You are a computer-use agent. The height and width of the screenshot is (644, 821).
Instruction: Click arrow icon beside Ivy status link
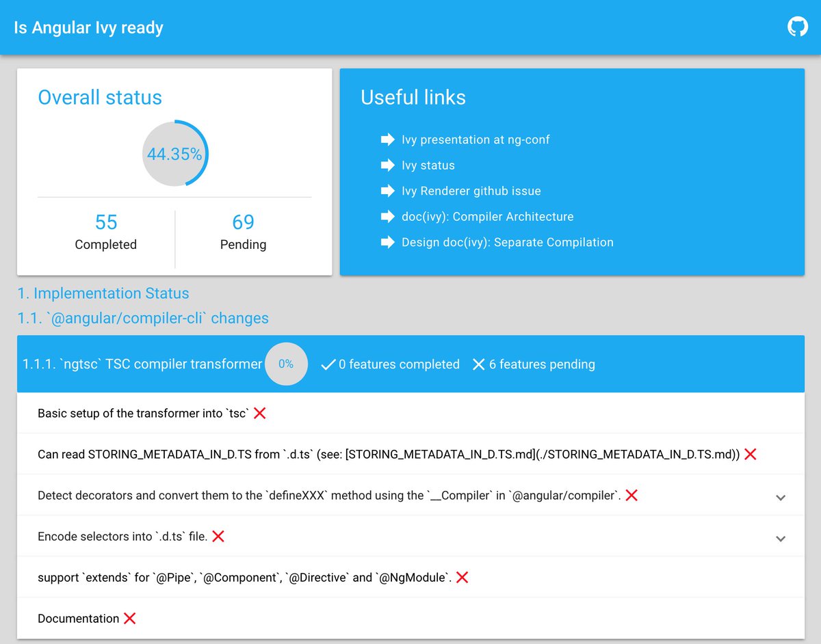tap(388, 165)
